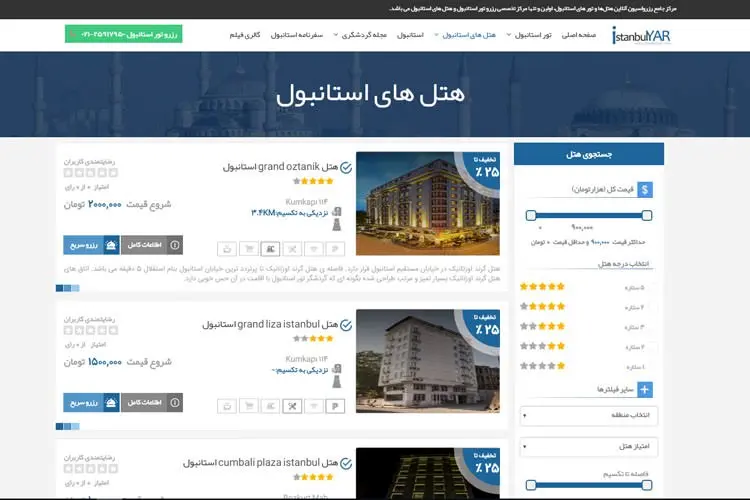Click the verified checkmark beside grand liza istanbul
Screen dimensions: 750x500
(x=346, y=325)
